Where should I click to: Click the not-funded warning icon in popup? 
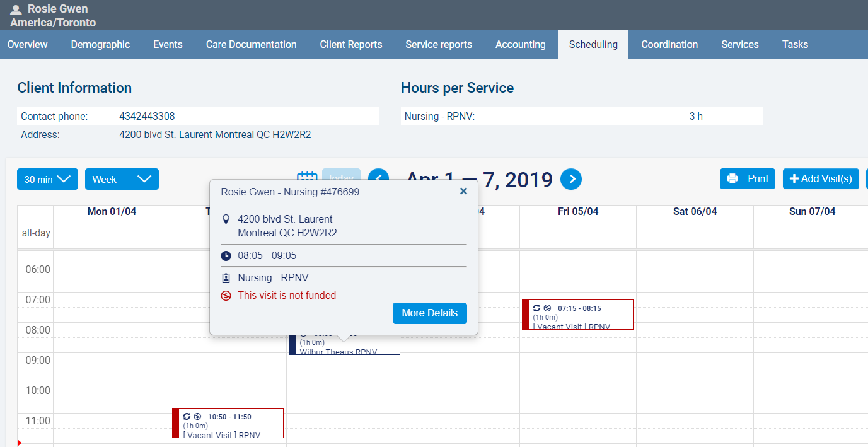coord(226,296)
